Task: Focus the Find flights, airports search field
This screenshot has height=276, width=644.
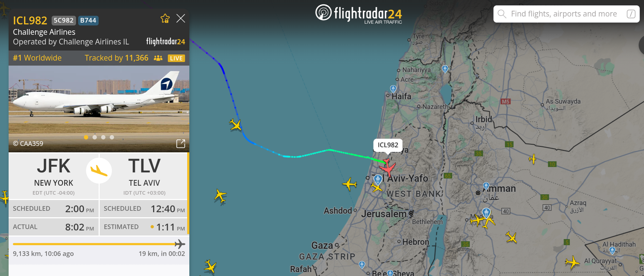Action: (x=567, y=14)
